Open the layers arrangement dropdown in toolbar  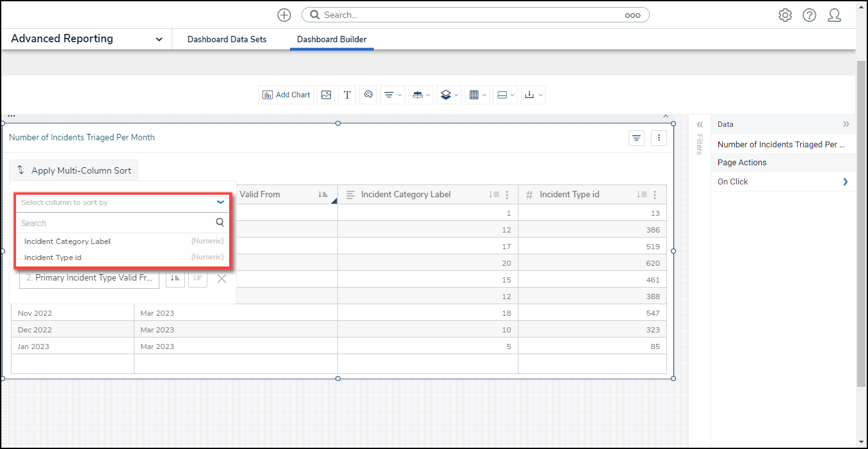click(449, 95)
